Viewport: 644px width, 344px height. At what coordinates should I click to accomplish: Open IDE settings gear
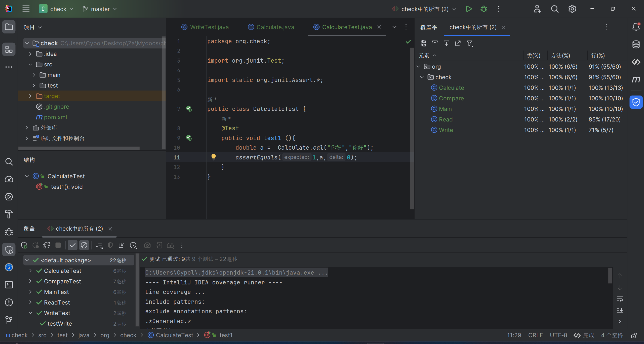[572, 9]
